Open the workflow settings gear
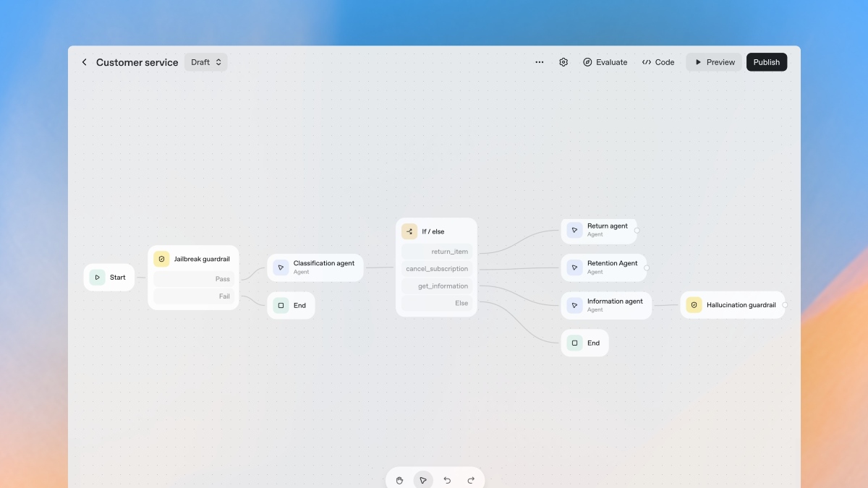 (x=563, y=62)
